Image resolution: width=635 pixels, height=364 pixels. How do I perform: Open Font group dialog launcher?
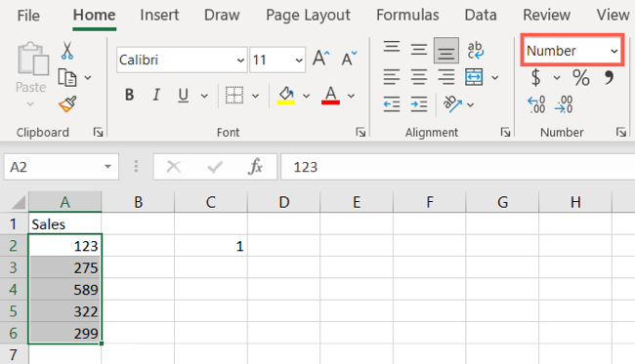[360, 132]
